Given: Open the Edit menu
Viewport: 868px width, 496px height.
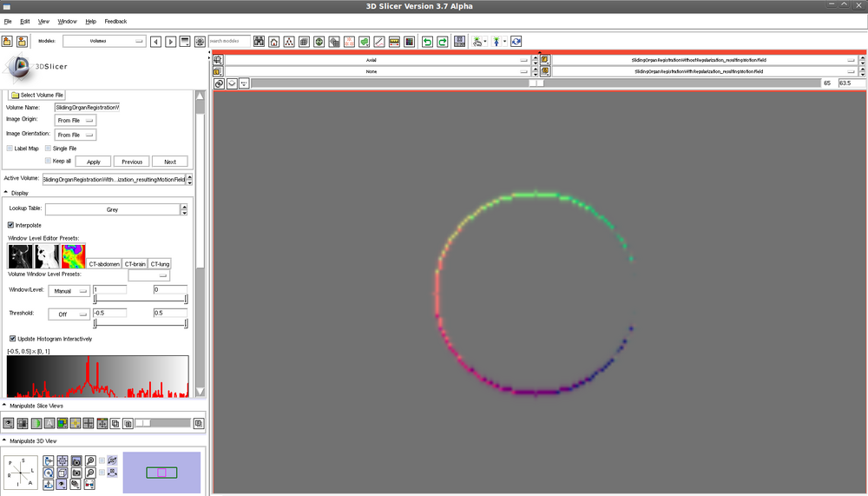Looking at the screenshot, I should coord(25,22).
